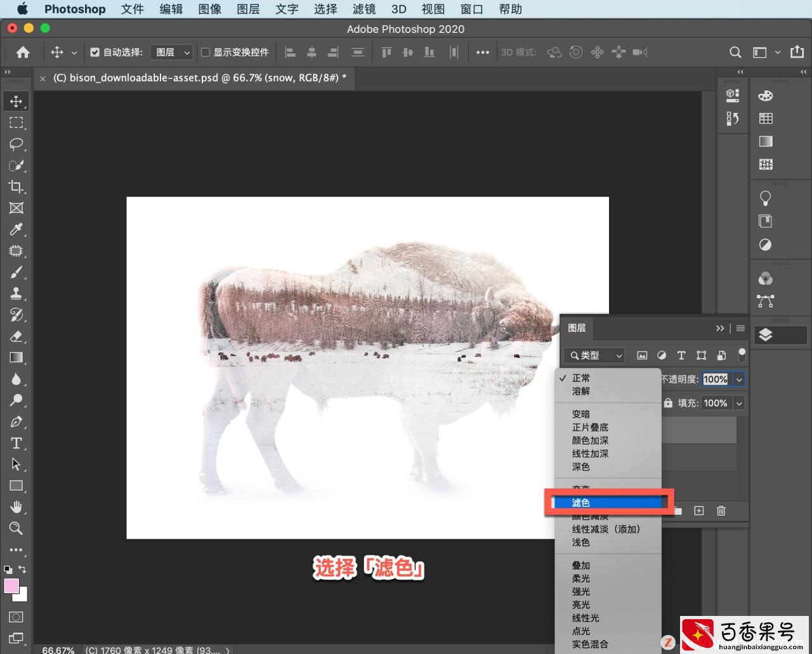Toggle the 自动选择 checkbox
Viewport: 812px width, 654px height.
point(95,53)
